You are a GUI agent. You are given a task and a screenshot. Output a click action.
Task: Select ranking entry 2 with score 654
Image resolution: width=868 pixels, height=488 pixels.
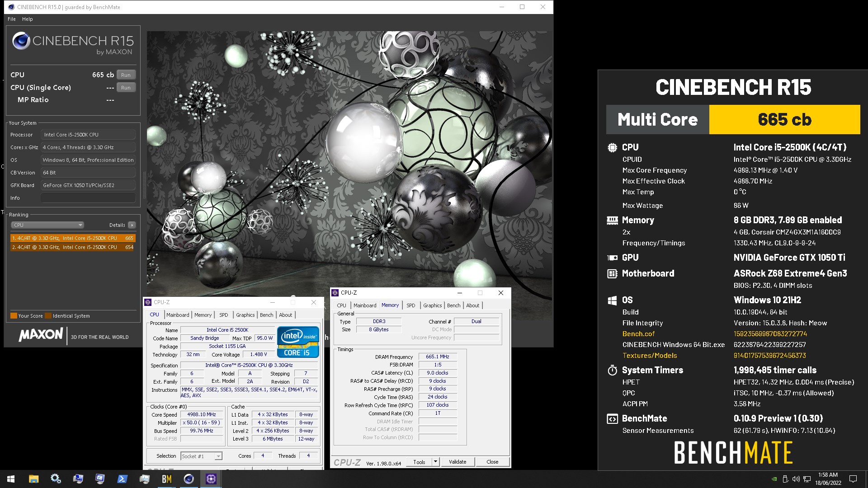[73, 247]
